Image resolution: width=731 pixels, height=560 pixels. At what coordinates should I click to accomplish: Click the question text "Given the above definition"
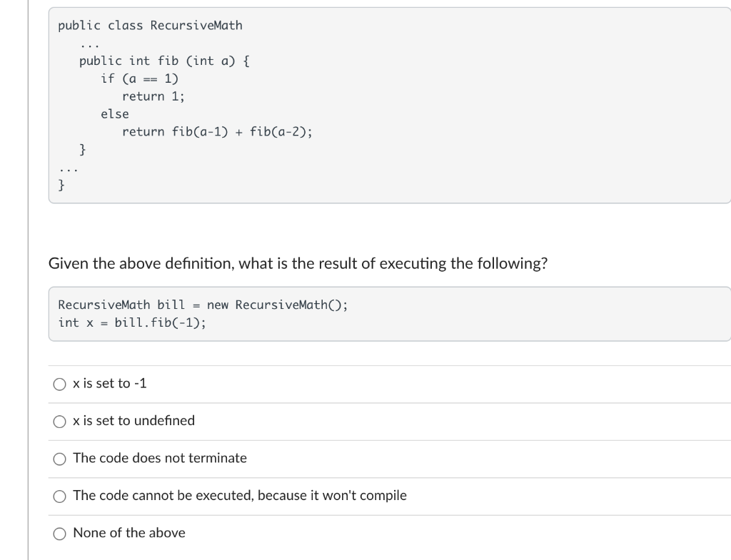tap(298, 263)
